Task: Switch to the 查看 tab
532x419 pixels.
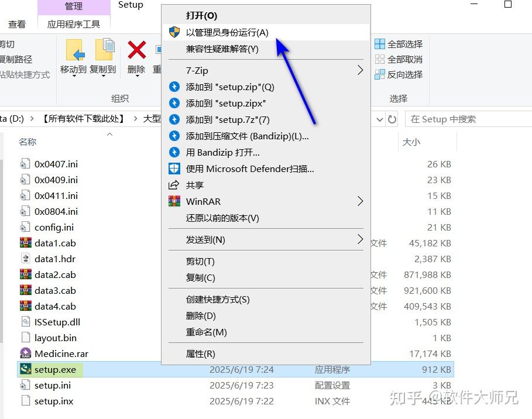Action: (x=18, y=23)
